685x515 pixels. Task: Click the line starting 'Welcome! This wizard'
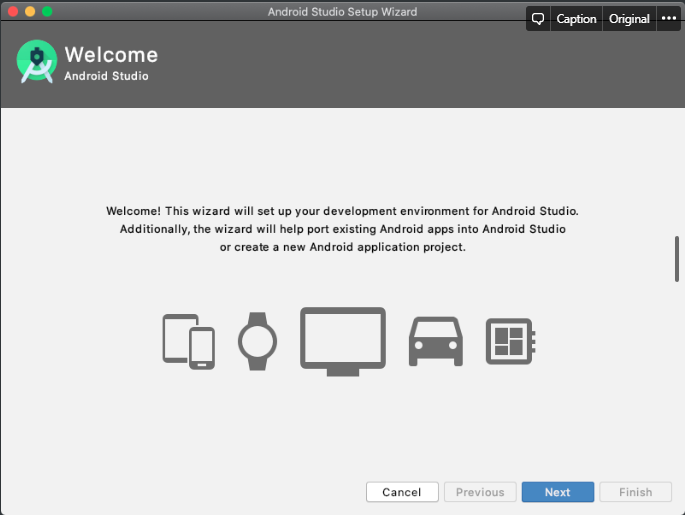click(x=342, y=211)
